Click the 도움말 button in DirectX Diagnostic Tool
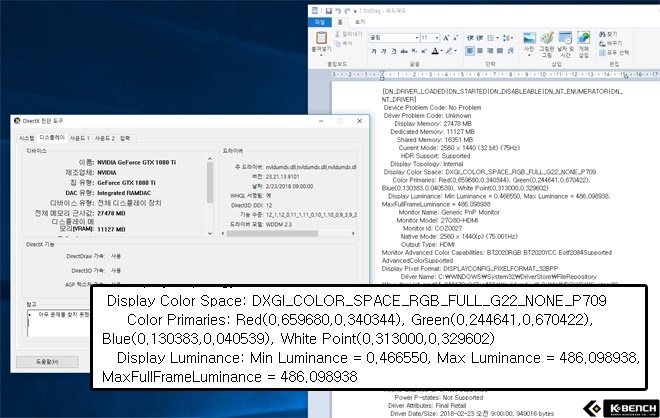Viewport: 660px width, 418px height. pyautogui.click(x=47, y=362)
